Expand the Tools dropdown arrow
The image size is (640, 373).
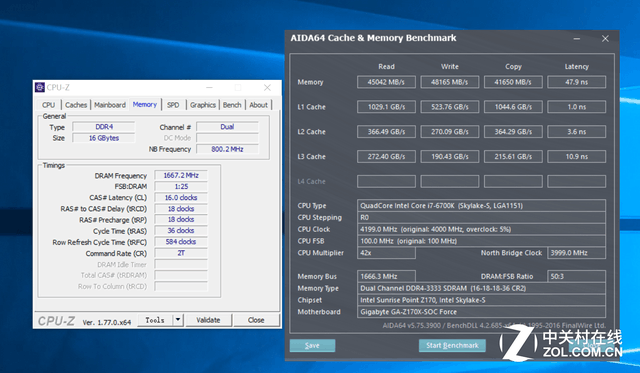tap(178, 320)
